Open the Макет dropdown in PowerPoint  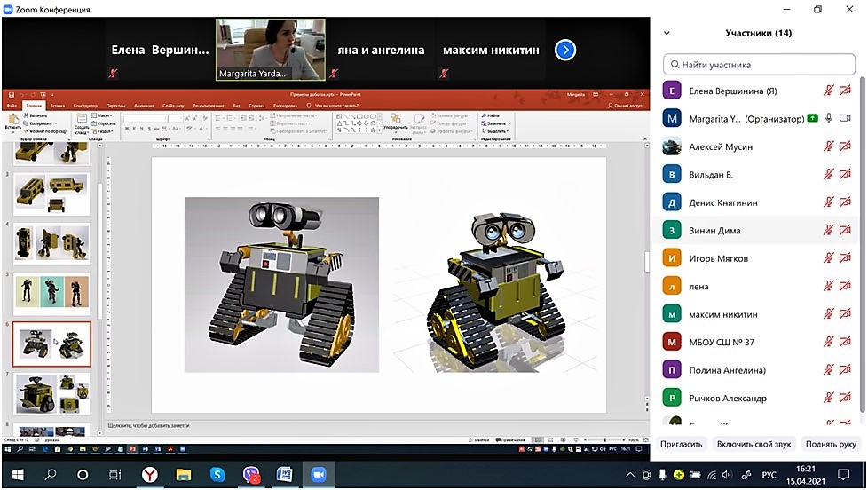coord(102,115)
